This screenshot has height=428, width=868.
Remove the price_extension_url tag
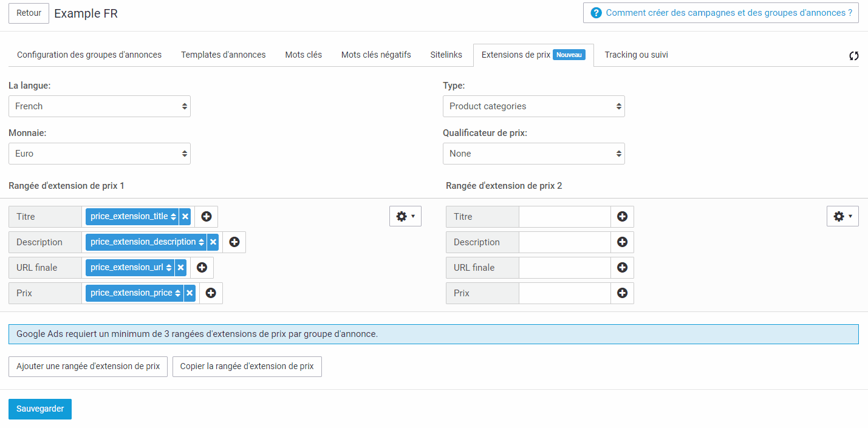[180, 268]
